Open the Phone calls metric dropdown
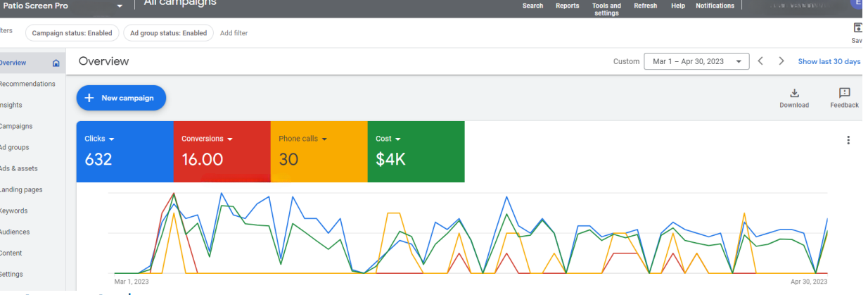The image size is (868, 295). 303,139
